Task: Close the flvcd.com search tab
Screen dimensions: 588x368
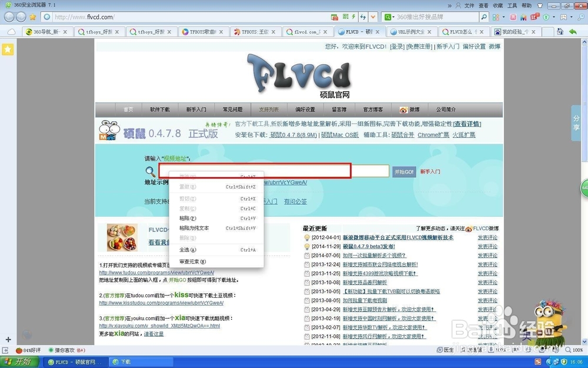Action: (x=325, y=32)
